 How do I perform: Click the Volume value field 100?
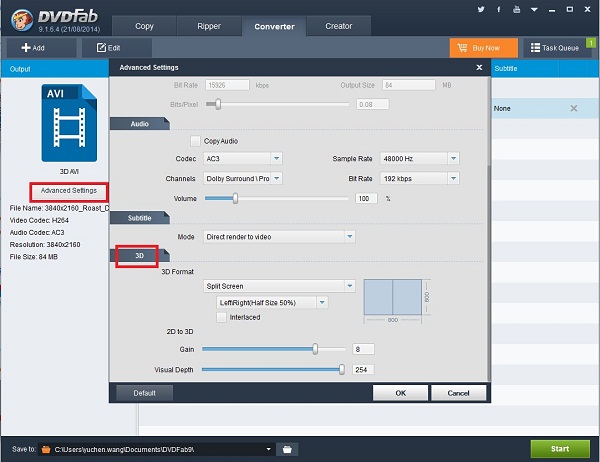pos(366,198)
